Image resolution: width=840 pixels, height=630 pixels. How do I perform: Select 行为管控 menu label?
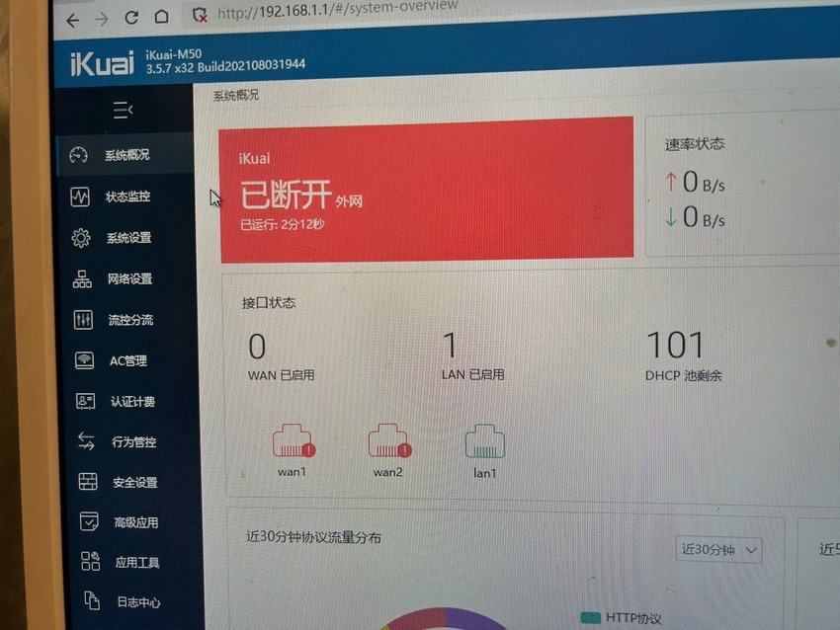[x=134, y=442]
